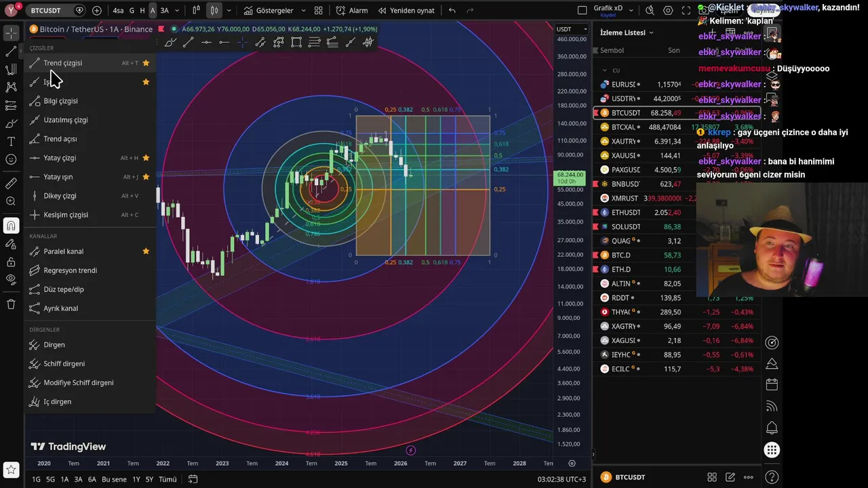Expand the Göstergeler favorites dropdown arrow
This screenshot has height=488, width=868.
[x=303, y=10]
